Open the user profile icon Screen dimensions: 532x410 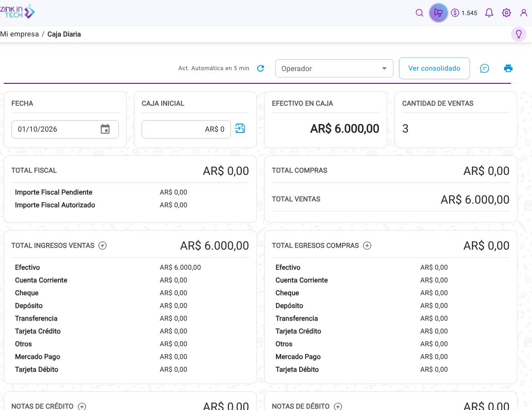point(523,13)
